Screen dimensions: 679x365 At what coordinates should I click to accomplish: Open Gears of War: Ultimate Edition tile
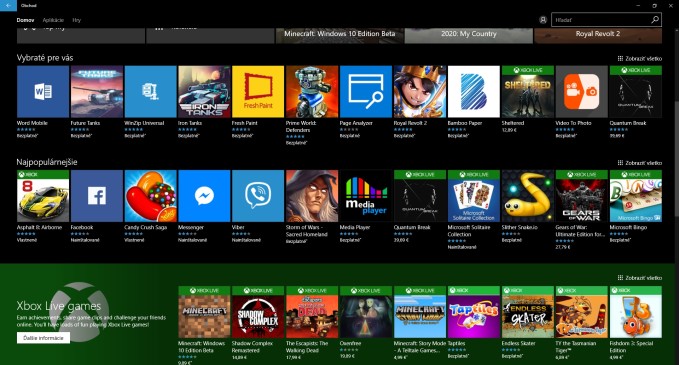coord(582,196)
